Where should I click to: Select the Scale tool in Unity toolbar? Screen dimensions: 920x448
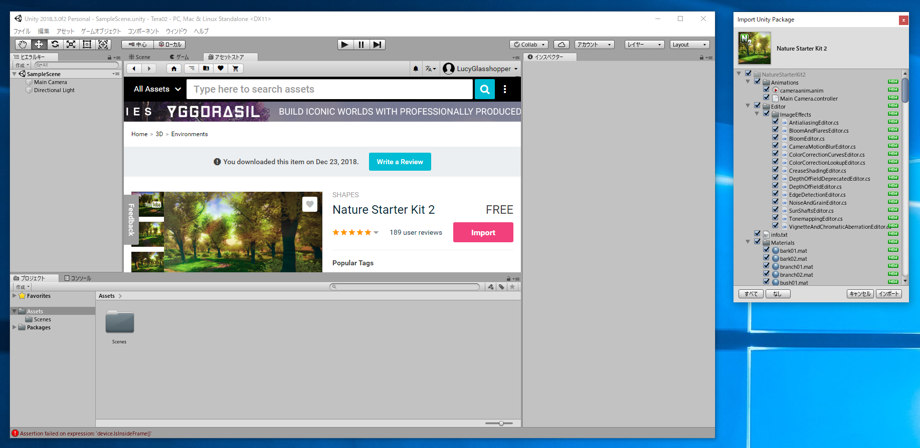coord(70,44)
